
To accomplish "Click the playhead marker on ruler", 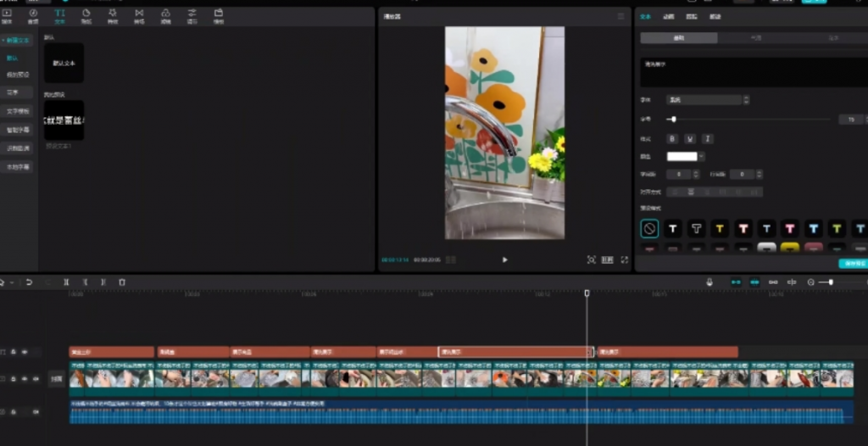I will [587, 293].
